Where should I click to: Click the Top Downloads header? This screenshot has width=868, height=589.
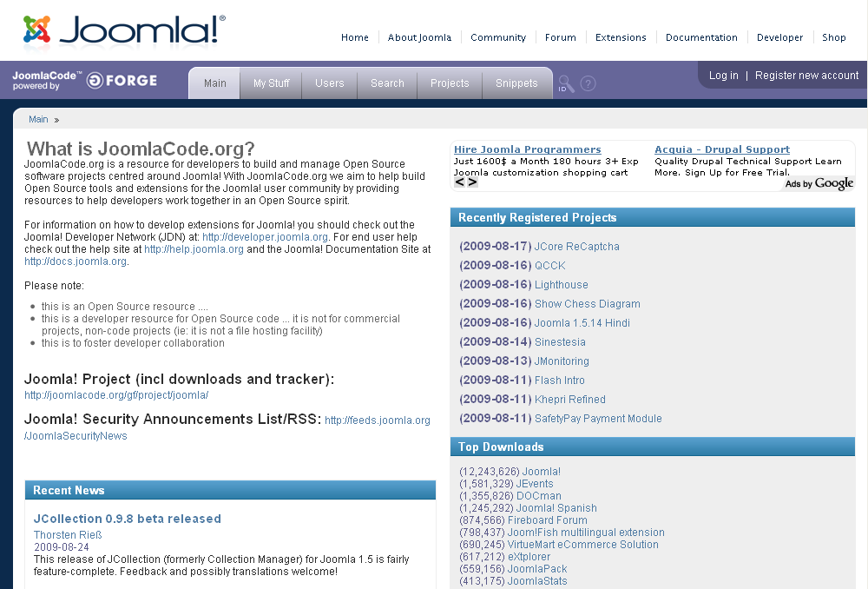pos(653,447)
